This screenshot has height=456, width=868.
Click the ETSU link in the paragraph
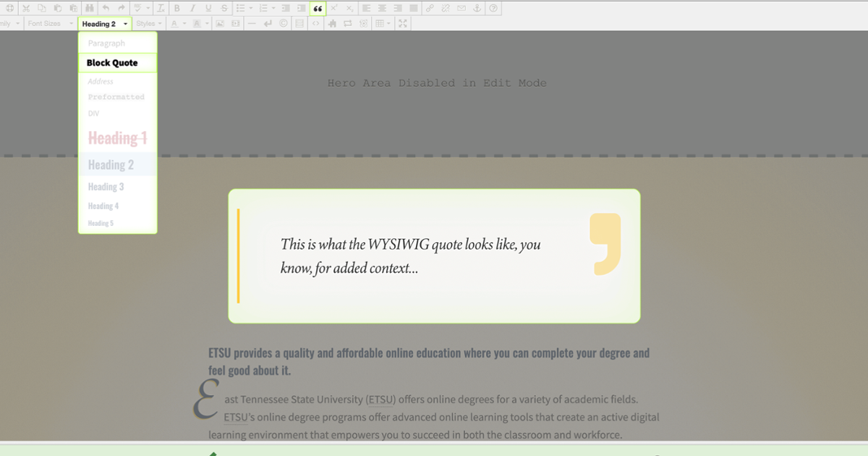tap(380, 399)
